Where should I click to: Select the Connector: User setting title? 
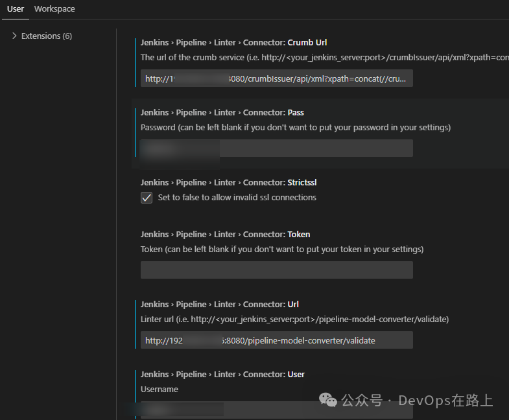pos(222,375)
